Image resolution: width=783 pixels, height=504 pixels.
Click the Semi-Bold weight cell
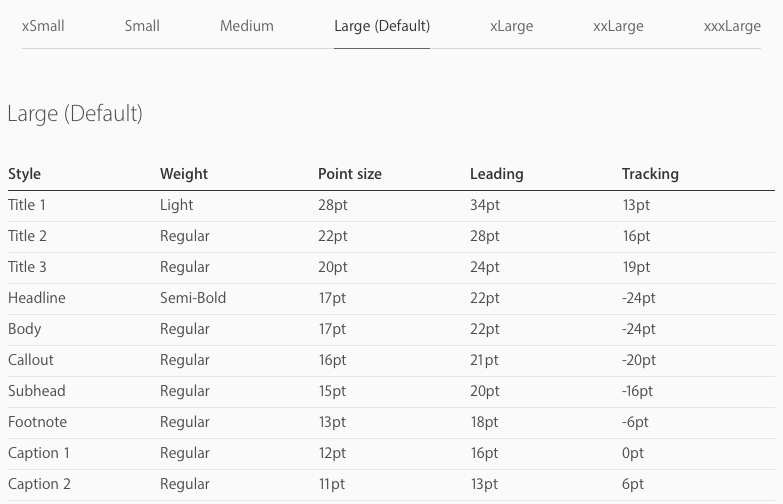pyautogui.click(x=193, y=298)
